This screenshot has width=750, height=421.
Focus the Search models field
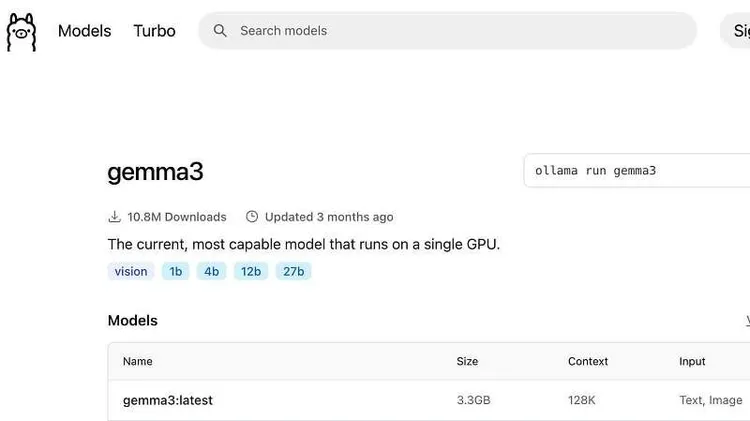(x=460, y=31)
